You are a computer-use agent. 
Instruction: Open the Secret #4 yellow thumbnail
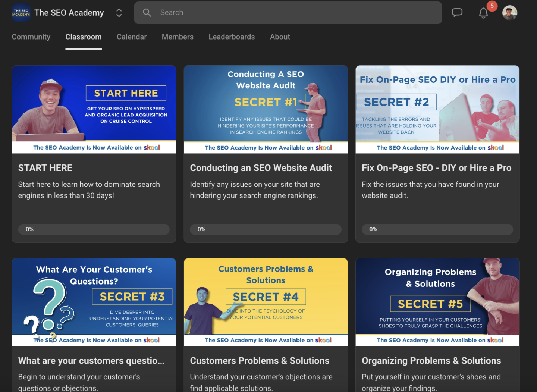[266, 302]
